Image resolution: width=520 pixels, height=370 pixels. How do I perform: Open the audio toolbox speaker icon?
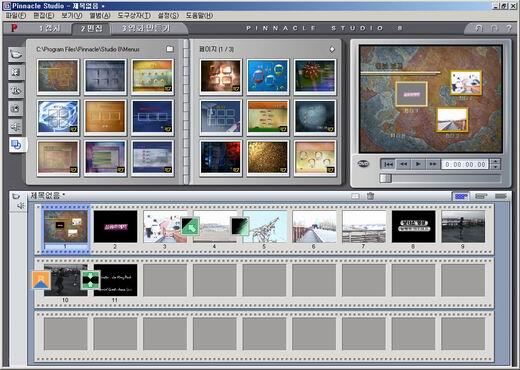pyautogui.click(x=20, y=206)
